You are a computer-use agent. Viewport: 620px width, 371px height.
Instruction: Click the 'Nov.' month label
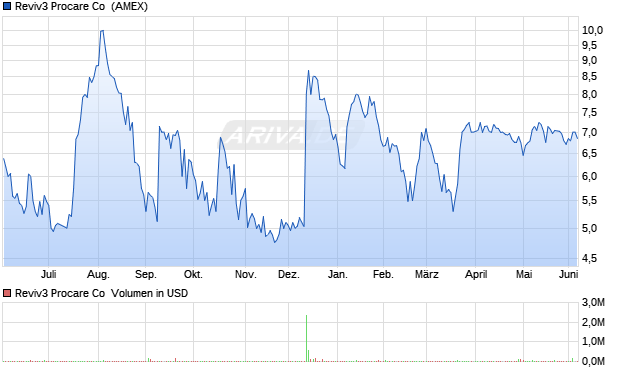click(246, 274)
